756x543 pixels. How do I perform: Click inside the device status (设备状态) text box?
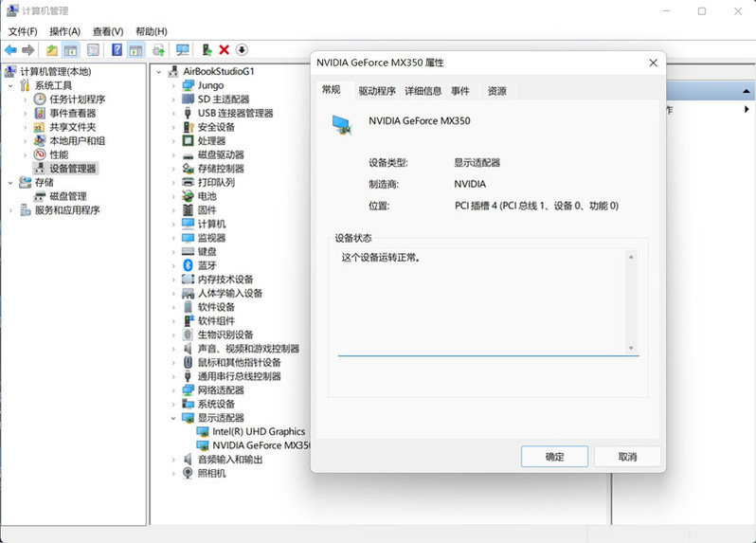tap(482, 302)
